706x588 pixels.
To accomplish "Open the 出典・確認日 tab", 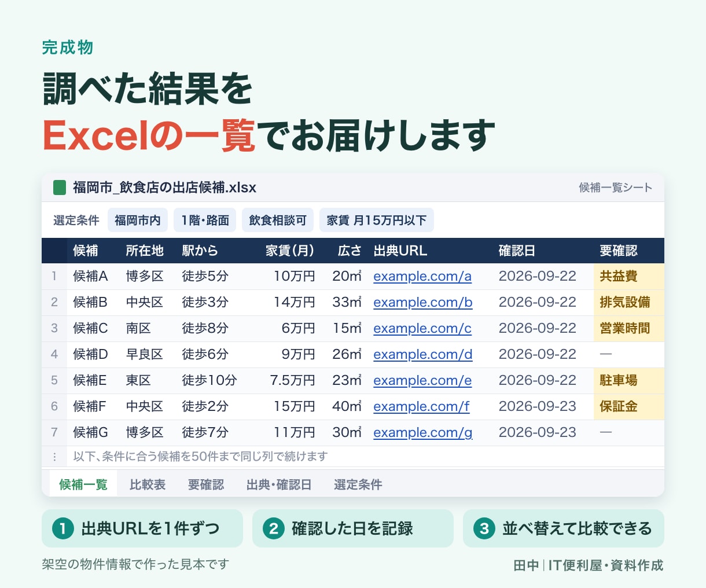I will pyautogui.click(x=279, y=484).
